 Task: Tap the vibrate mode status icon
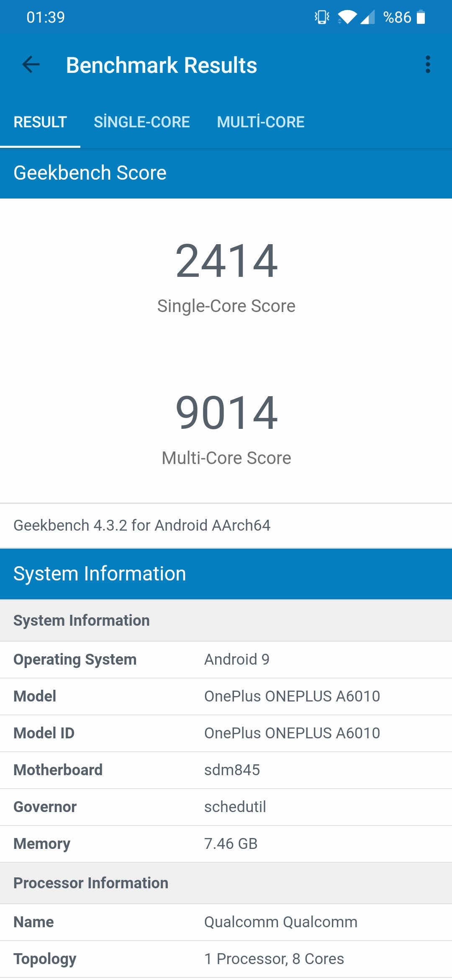click(x=322, y=17)
